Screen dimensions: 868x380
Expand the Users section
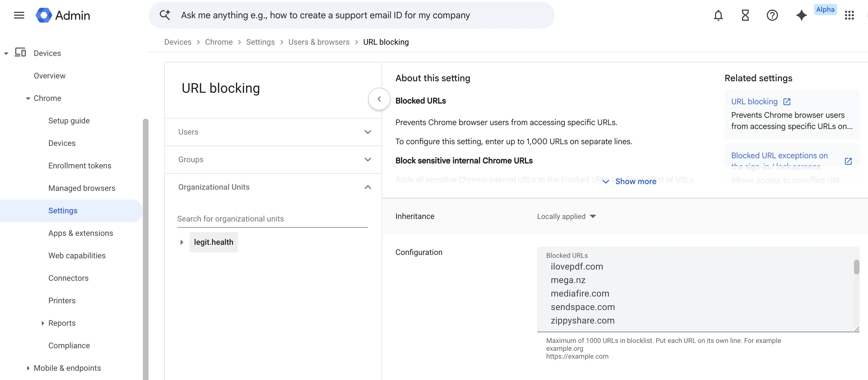point(367,132)
